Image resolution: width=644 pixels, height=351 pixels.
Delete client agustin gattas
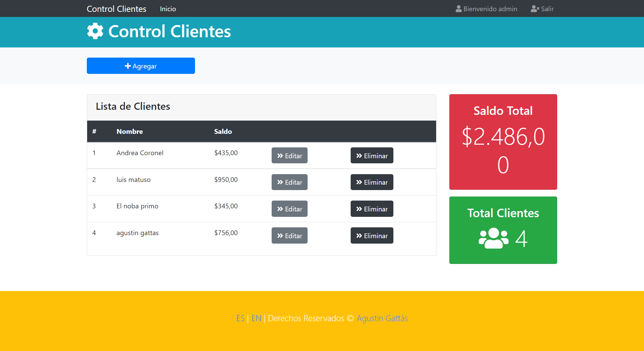[x=372, y=235]
